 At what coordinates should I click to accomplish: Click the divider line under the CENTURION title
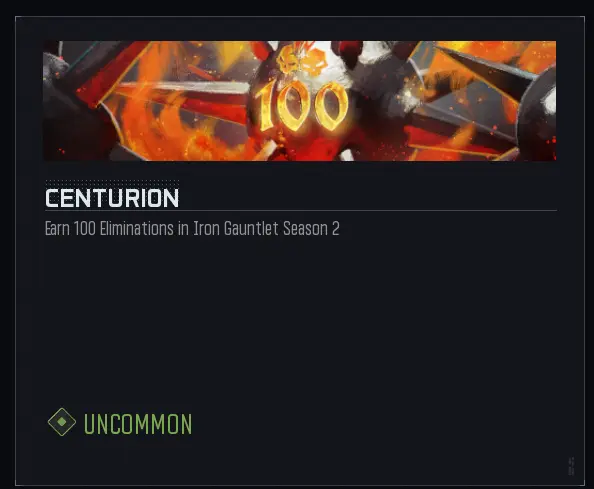(301, 210)
